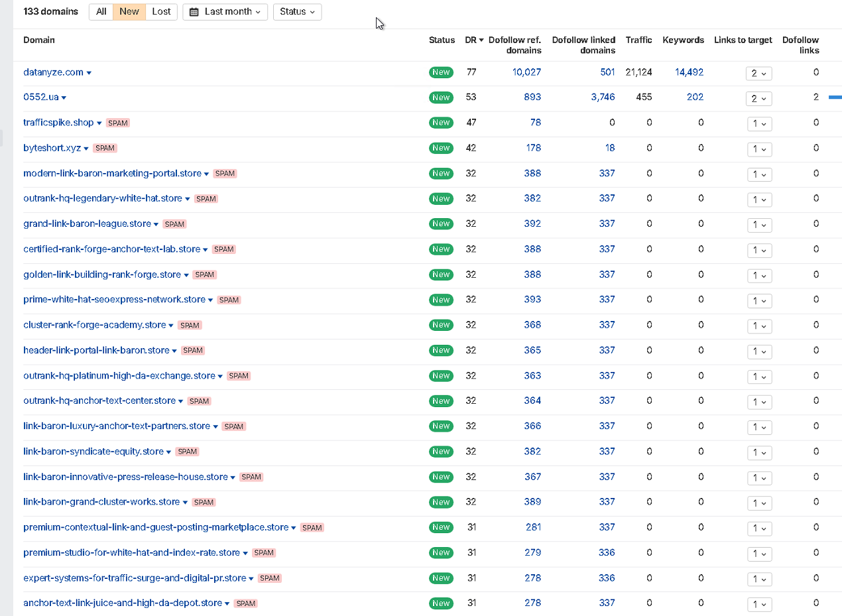Click the blue dofollow bar for 0552.ua
The width and height of the screenshot is (842, 616).
click(835, 97)
